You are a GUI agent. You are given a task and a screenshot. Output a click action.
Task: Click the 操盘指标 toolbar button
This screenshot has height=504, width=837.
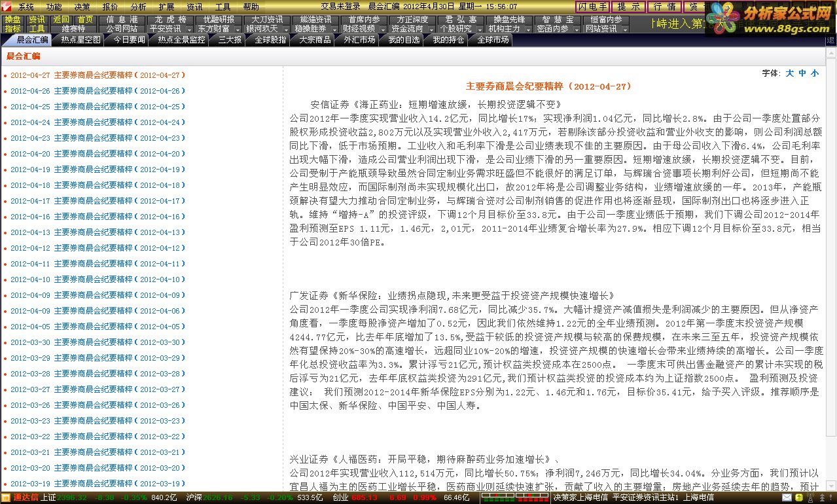pyautogui.click(x=13, y=24)
